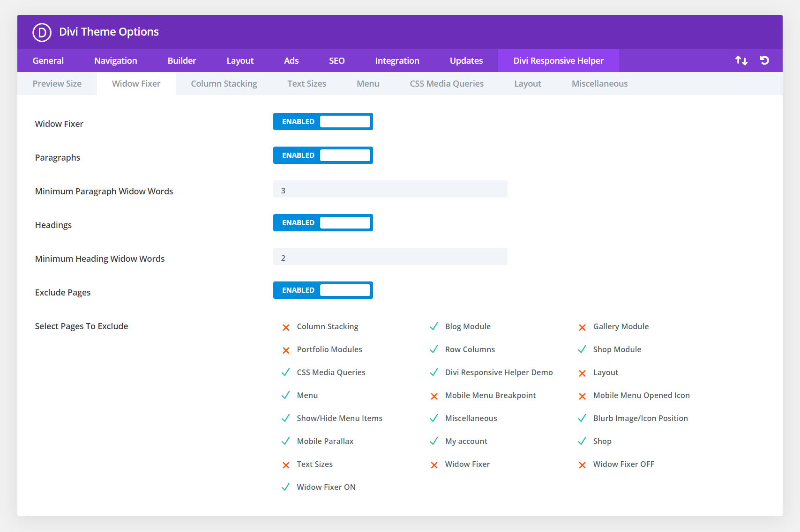This screenshot has height=532, width=800.
Task: Toggle Shop page exclusion checkbox
Action: (x=582, y=441)
